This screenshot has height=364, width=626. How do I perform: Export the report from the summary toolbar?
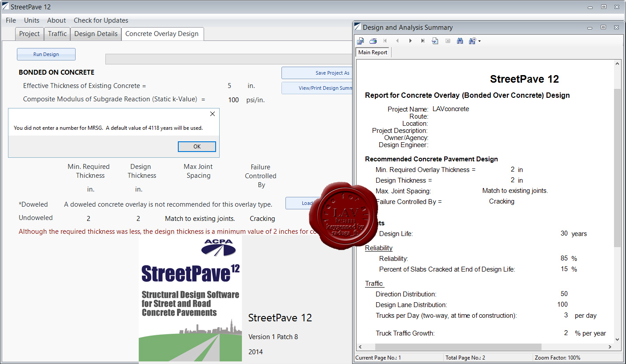(361, 41)
